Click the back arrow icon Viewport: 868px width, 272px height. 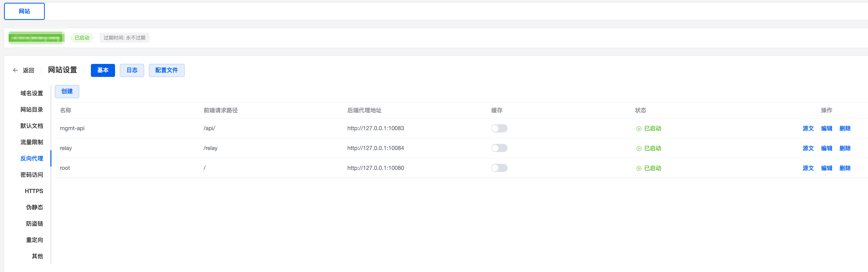tap(16, 70)
